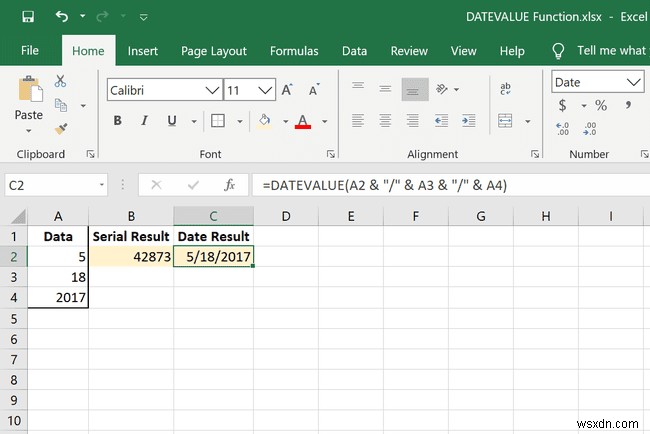Toggle Bold formatting
650x434 pixels.
point(118,121)
